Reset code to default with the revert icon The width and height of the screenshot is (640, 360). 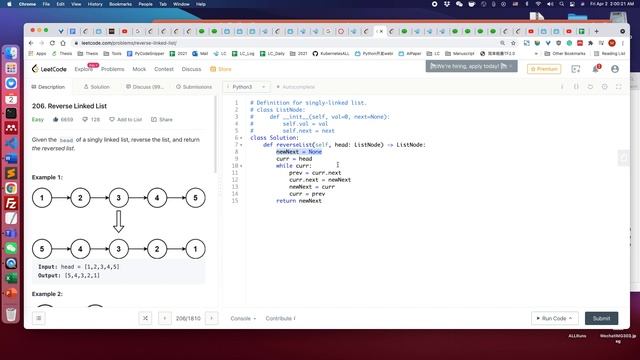(x=590, y=87)
